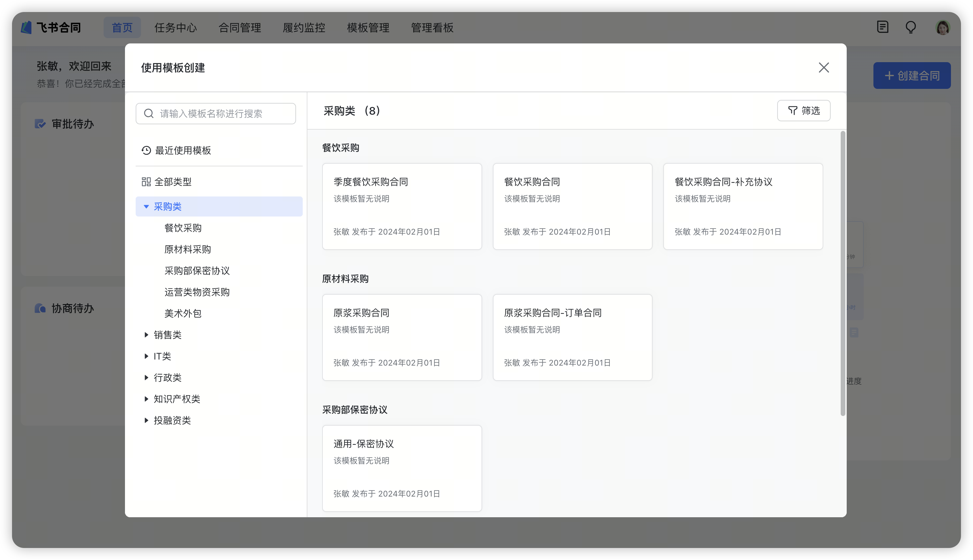Click the magnifier icon in template search
973x560 pixels.
click(149, 114)
